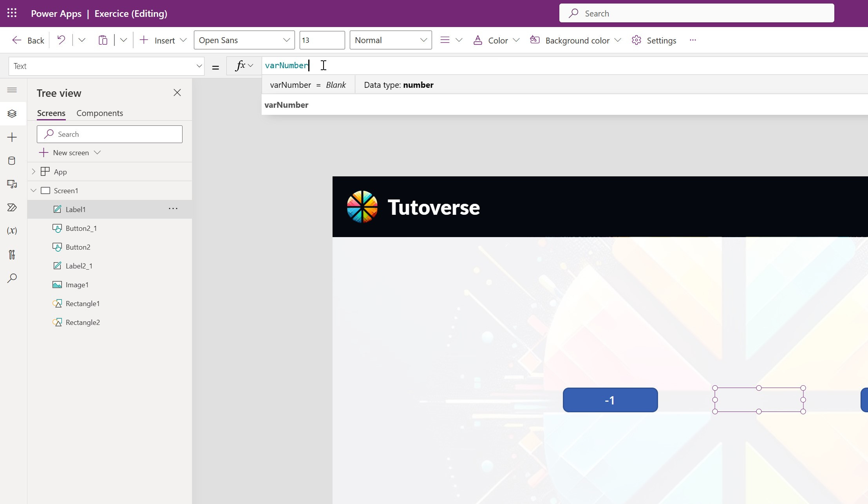
Task: Open the Power Automate pane icon
Action: 12,207
